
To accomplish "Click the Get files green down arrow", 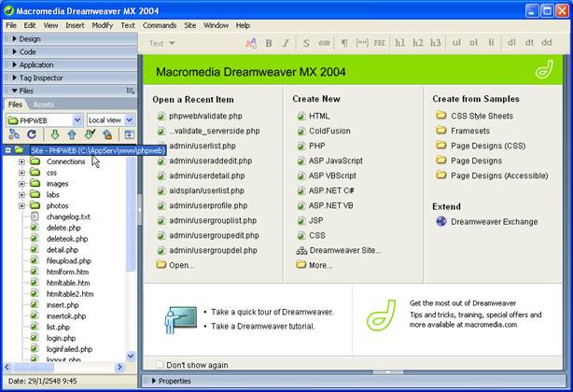I will tap(55, 134).
